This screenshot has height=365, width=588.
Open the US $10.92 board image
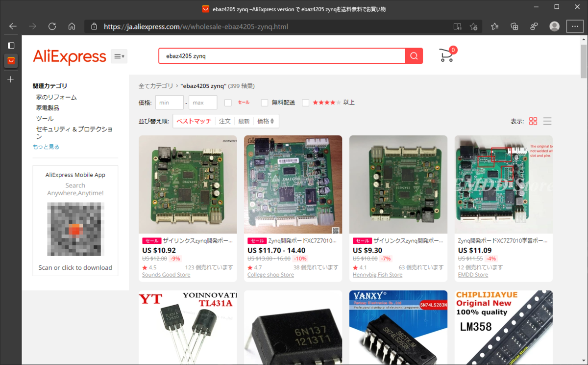(x=188, y=184)
